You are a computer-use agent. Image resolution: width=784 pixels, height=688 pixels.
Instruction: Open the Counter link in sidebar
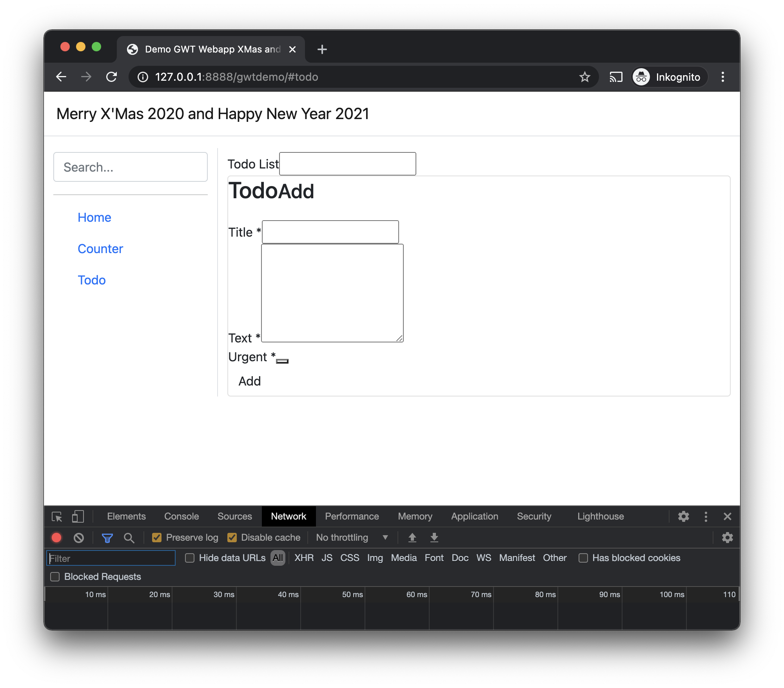[x=100, y=249]
